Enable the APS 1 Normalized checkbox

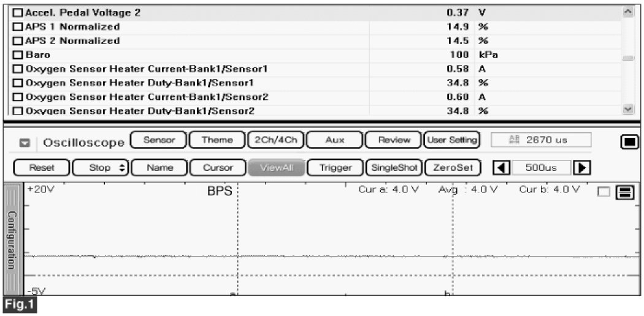pyautogui.click(x=17, y=27)
